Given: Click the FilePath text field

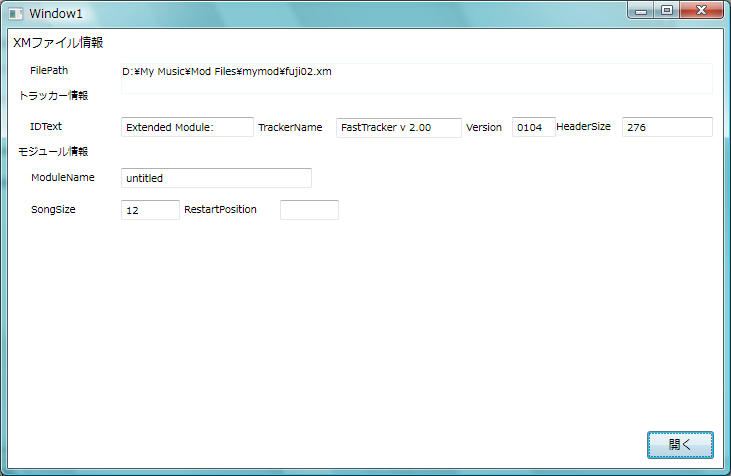Looking at the screenshot, I should [x=416, y=78].
